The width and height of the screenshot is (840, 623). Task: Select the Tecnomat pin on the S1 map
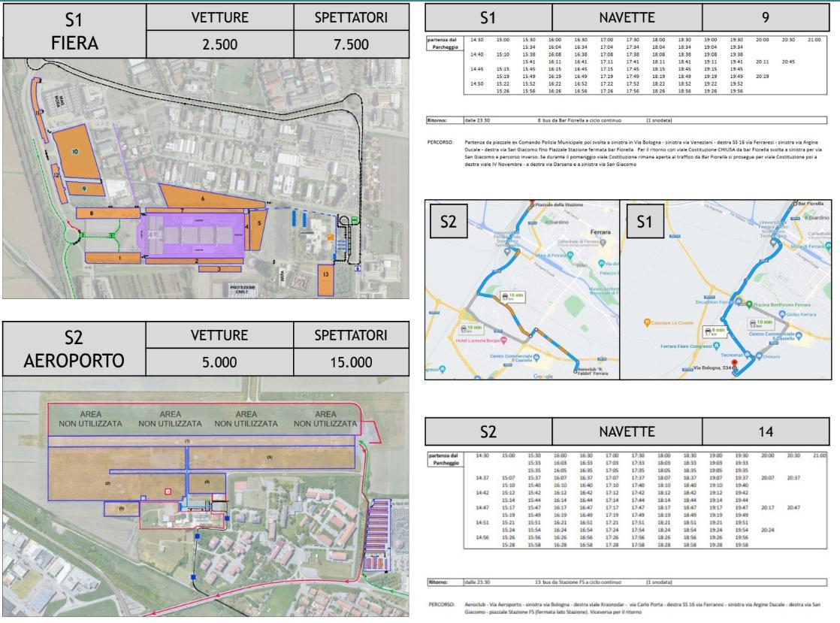point(748,355)
